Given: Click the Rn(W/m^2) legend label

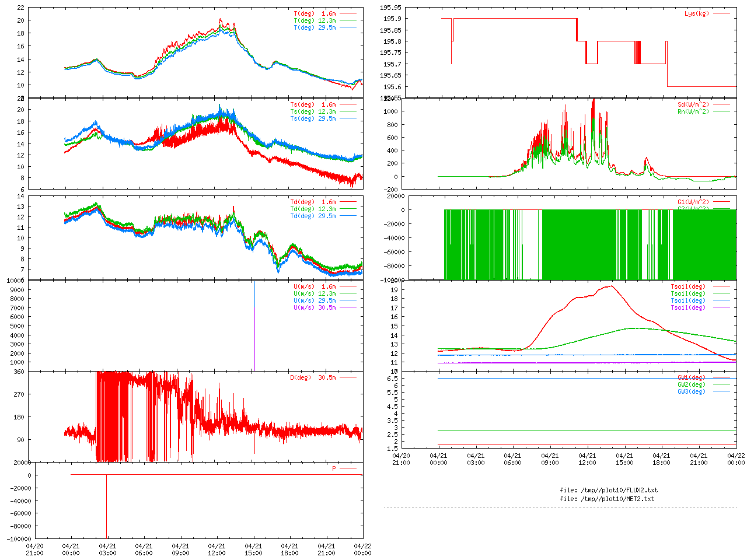Looking at the screenshot, I should (693, 111).
